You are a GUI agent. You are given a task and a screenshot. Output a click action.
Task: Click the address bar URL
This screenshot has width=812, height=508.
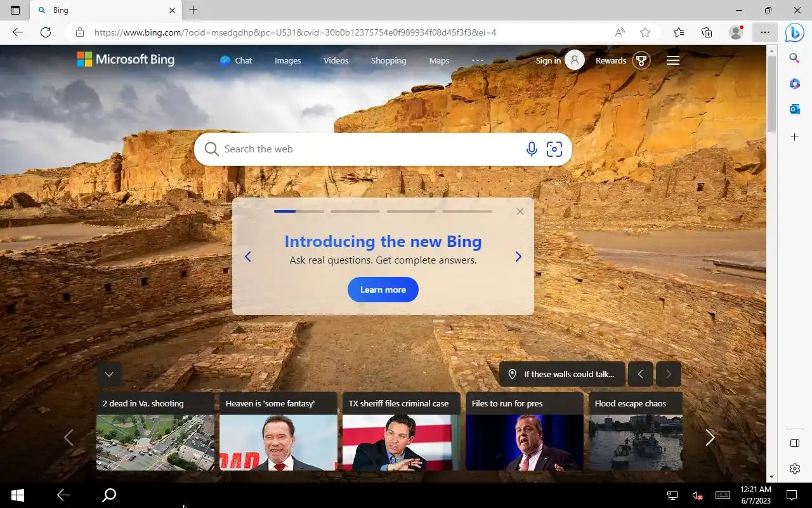click(x=295, y=32)
